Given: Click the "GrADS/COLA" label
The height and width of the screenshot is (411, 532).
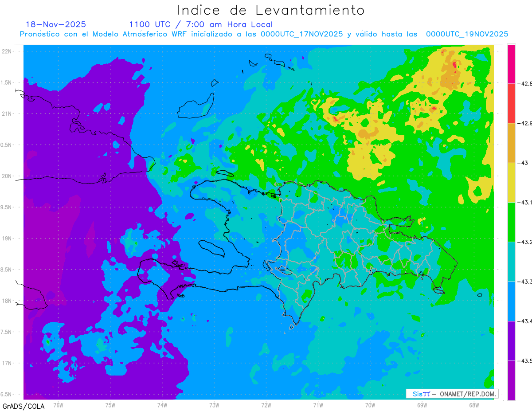Looking at the screenshot, I should click(23, 406).
